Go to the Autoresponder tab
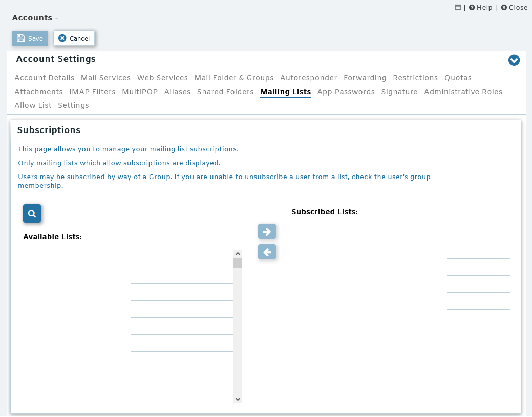This screenshot has width=532, height=417. [308, 78]
